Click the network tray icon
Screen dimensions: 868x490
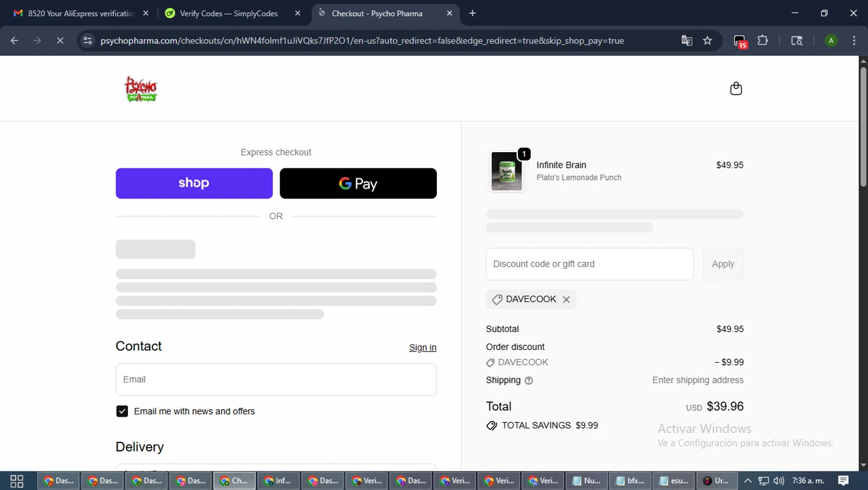pos(764,481)
